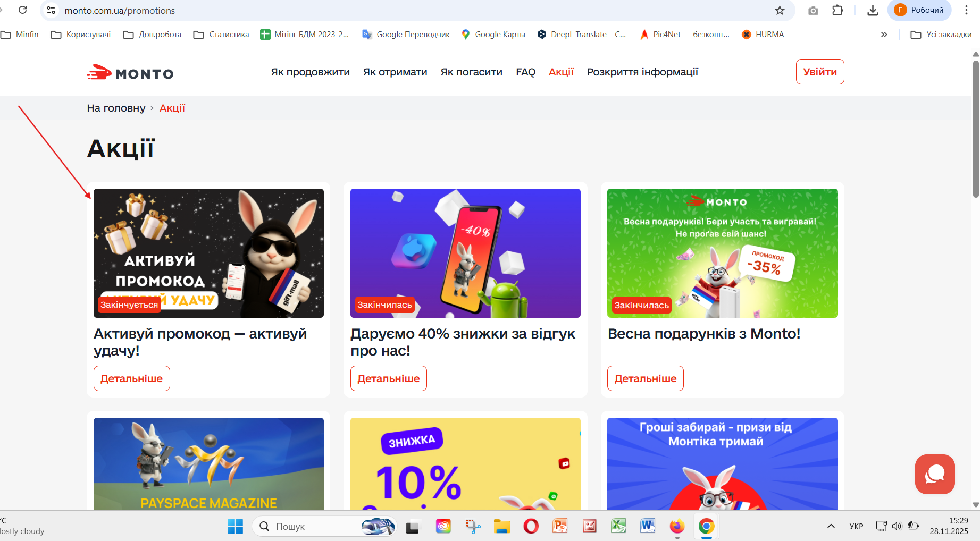Screen dimensions: 980x541
Task: Select the 'Акції' menu item
Action: click(x=562, y=72)
